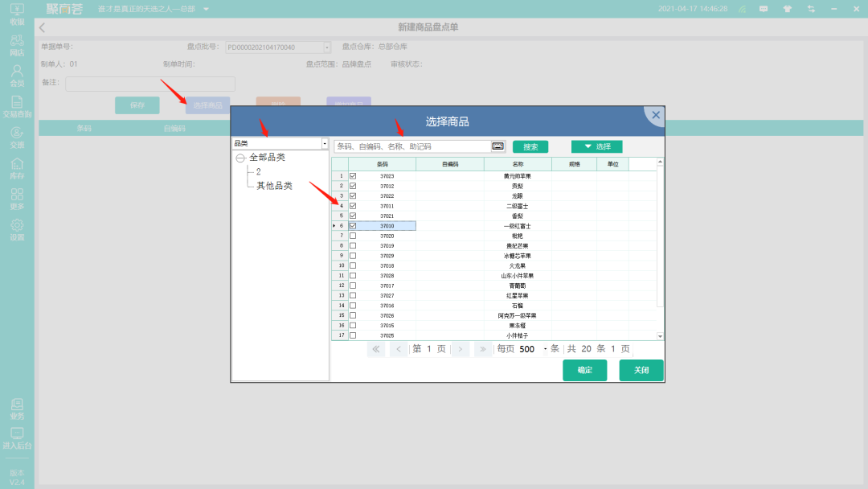
Task: Check the box for barcode 37020
Action: 353,236
